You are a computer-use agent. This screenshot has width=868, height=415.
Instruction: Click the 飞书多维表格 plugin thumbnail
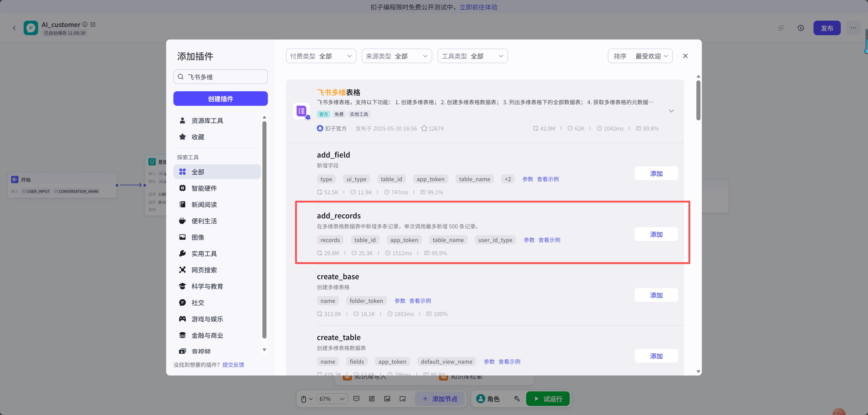tap(302, 111)
